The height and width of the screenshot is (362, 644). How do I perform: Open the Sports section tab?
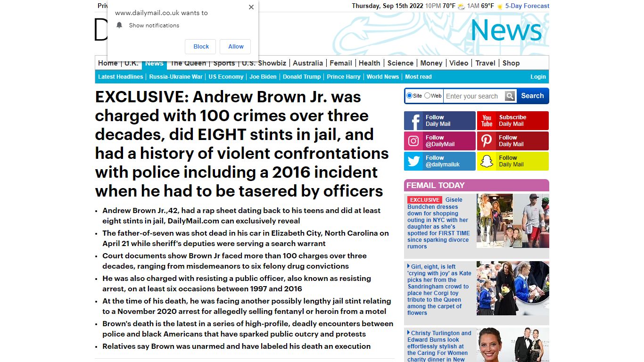(224, 63)
